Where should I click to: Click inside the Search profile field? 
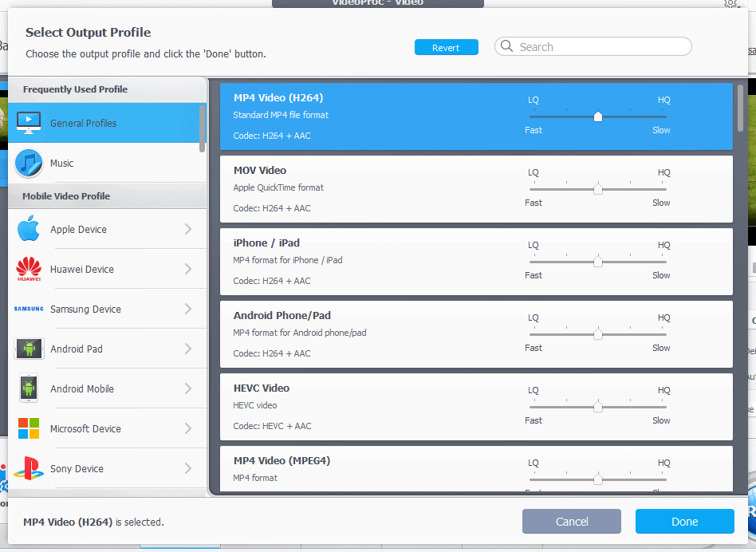pyautogui.click(x=593, y=47)
